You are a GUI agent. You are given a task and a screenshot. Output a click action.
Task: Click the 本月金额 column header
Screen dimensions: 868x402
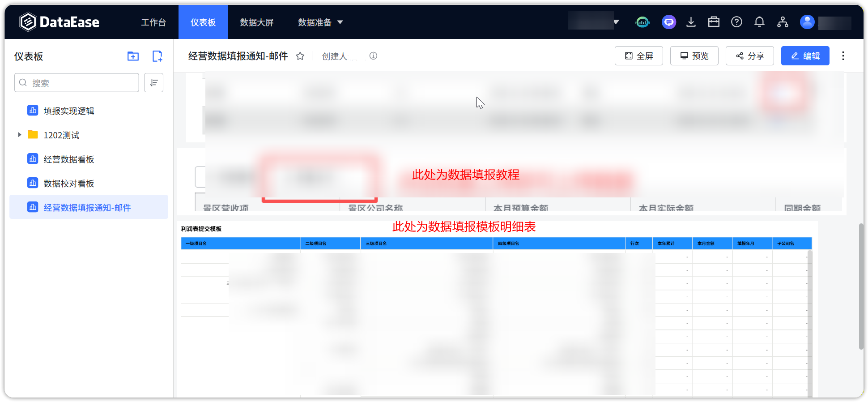712,244
